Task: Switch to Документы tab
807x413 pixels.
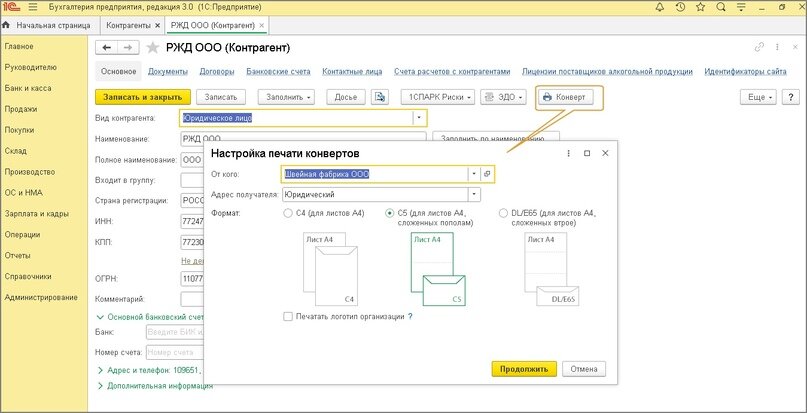Action: [168, 72]
